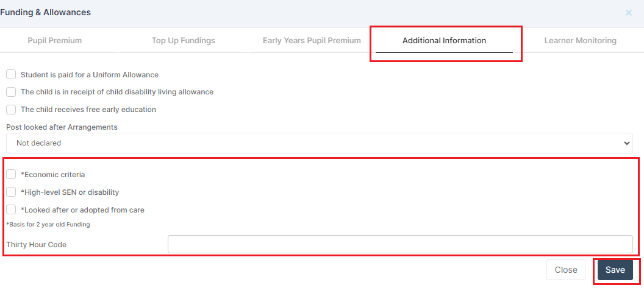Open the Top Up Fundings tab
Image resolution: width=644 pixels, height=288 pixels.
pos(183,41)
